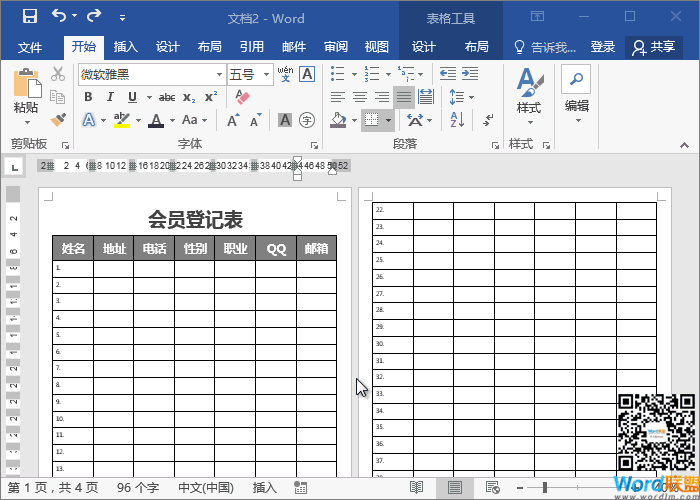Image resolution: width=700 pixels, height=500 pixels.
Task: Click the 共享 share button
Action: pyautogui.click(x=654, y=47)
